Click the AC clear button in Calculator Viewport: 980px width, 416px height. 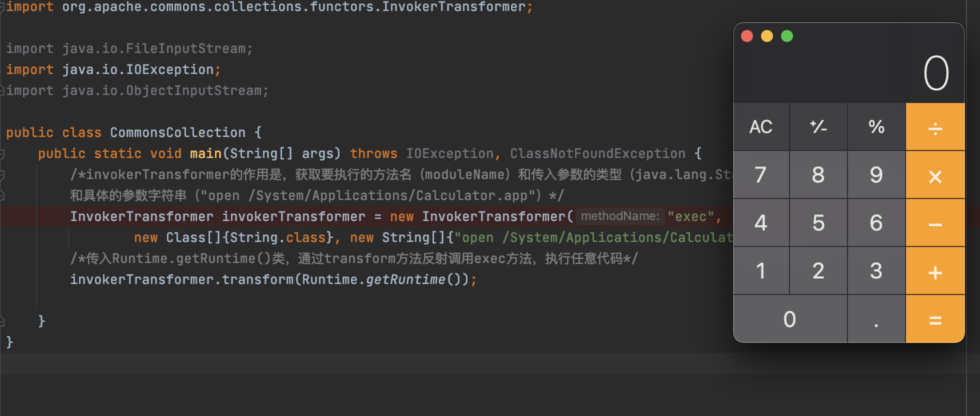tap(761, 127)
